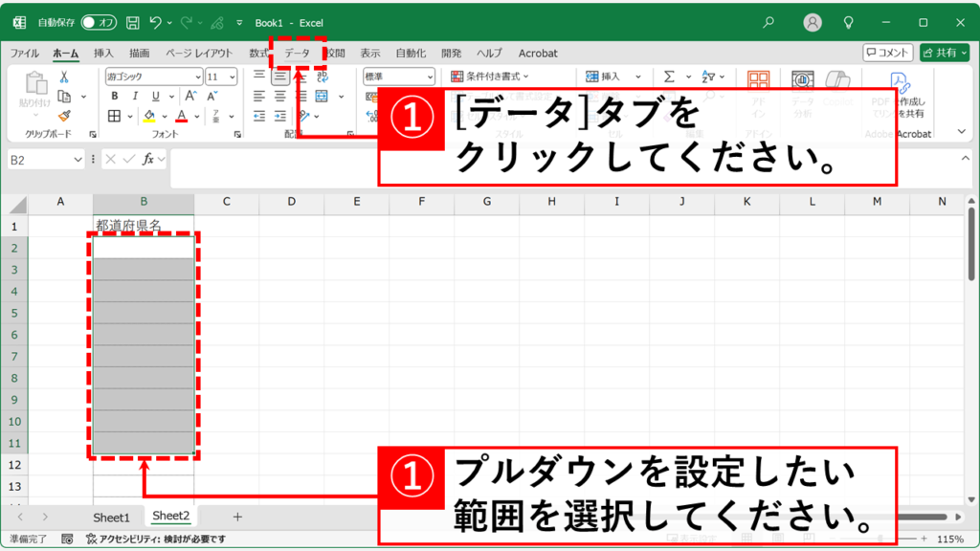Click cell B1 containing 都道府県名
The height and width of the screenshot is (551, 980).
(144, 225)
